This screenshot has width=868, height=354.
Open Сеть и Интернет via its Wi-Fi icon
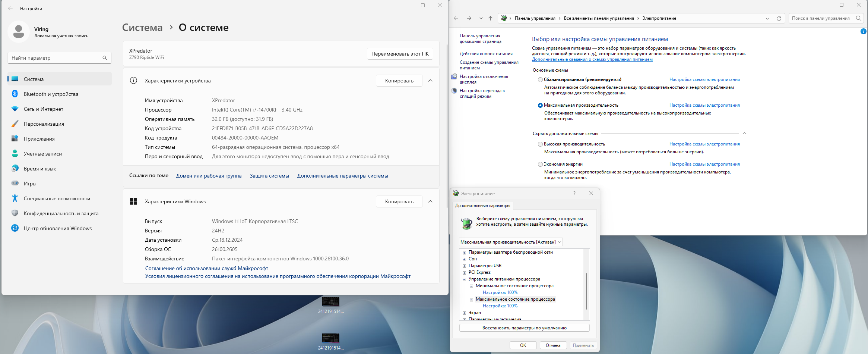tap(15, 109)
